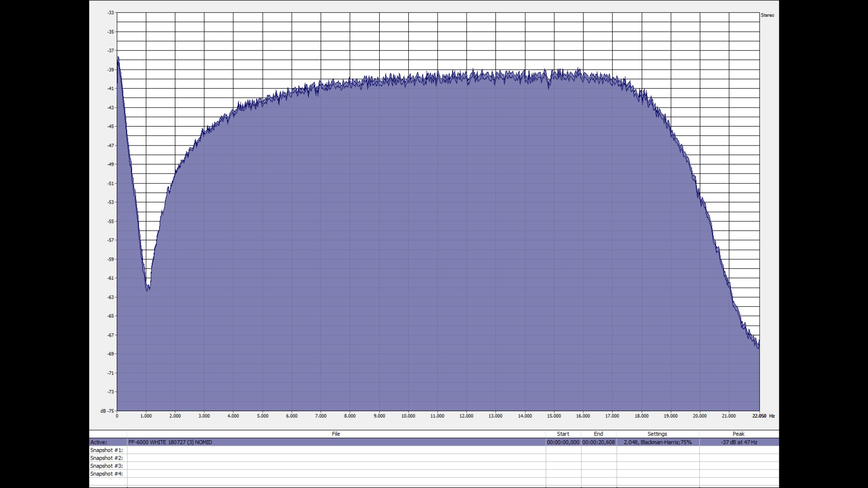Screen dimensions: 868x488
Task: Click file name FF-6000 WHITE 180727 (3) NOMID
Action: pos(170,442)
